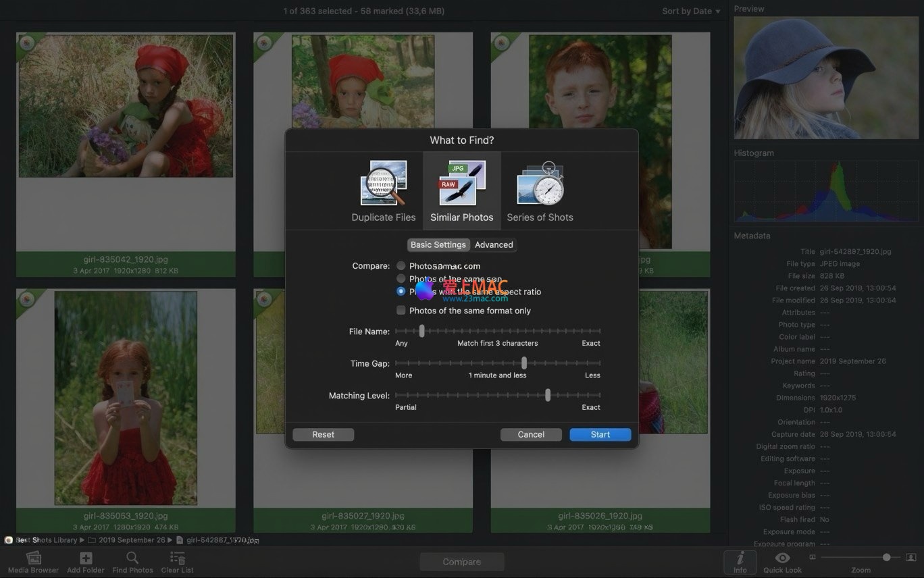This screenshot has width=924, height=578.
Task: Open the Media Browser from bottom toolbar
Action: tap(33, 558)
